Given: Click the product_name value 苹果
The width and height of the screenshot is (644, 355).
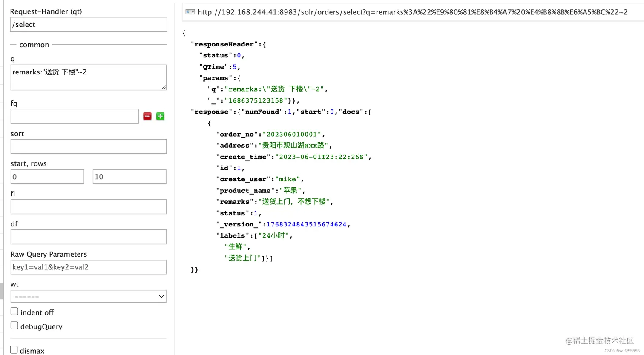Looking at the screenshot, I should click(x=290, y=191).
